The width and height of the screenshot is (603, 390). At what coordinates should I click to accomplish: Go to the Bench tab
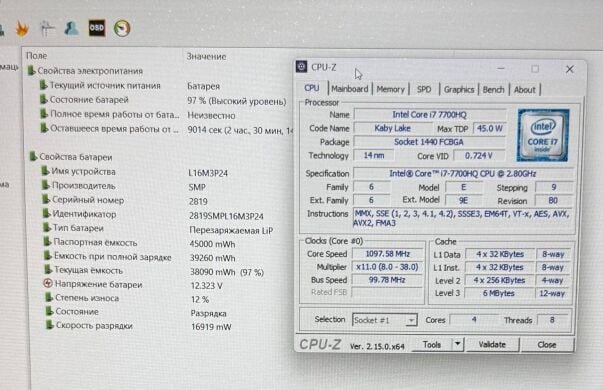(x=493, y=90)
